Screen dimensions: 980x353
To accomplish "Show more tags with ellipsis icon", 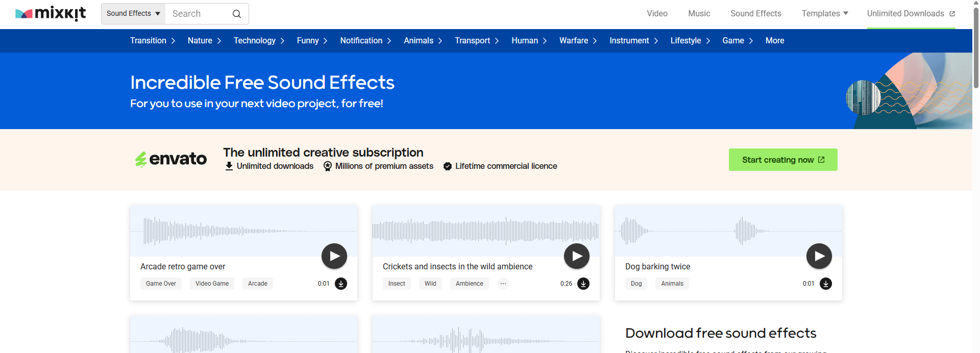I will (x=503, y=284).
